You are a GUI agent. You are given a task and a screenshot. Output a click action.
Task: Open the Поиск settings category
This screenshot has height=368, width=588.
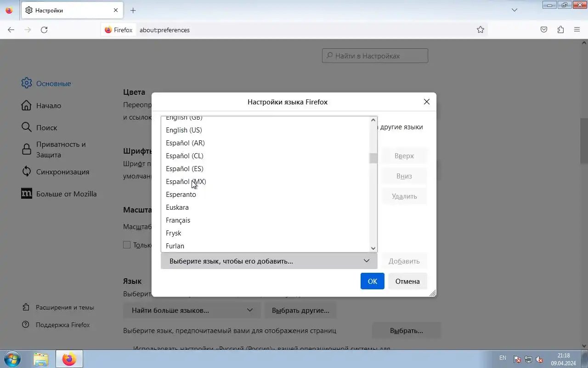coord(40,128)
